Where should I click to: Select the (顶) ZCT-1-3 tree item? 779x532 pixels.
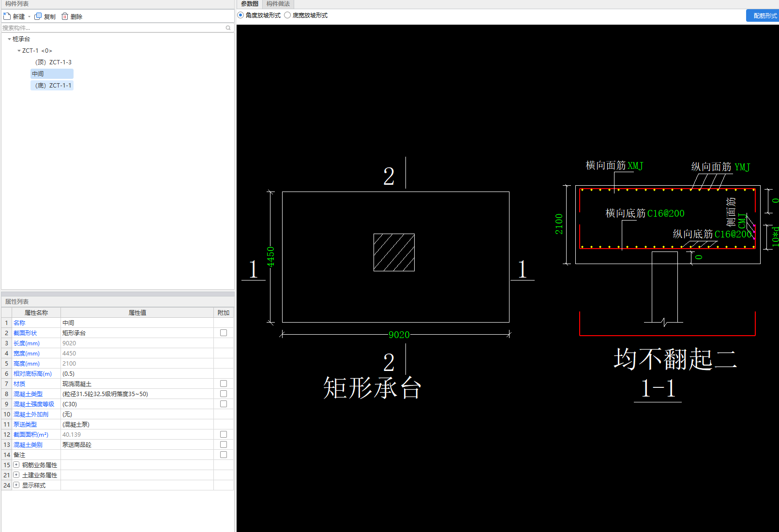pyautogui.click(x=53, y=62)
